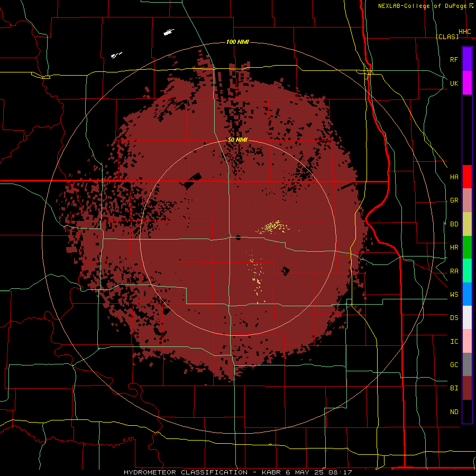The height and width of the screenshot is (476, 476).
Task: Pick the pink GR legend color block
Action: tap(467, 200)
